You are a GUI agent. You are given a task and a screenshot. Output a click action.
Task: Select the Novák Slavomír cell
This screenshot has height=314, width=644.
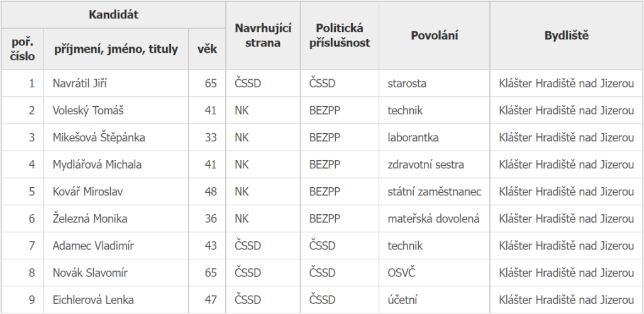90,273
